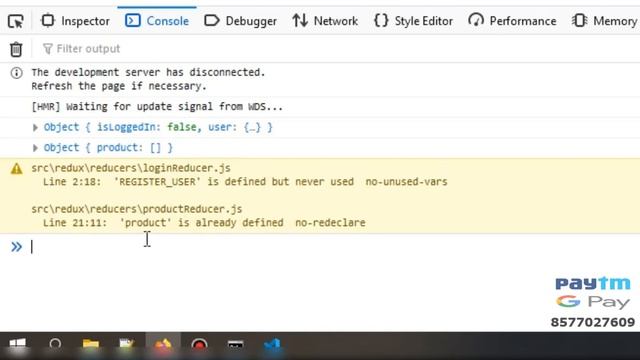Image resolution: width=640 pixels, height=360 pixels.
Task: Open the red recorder app in taskbar
Action: tap(199, 345)
